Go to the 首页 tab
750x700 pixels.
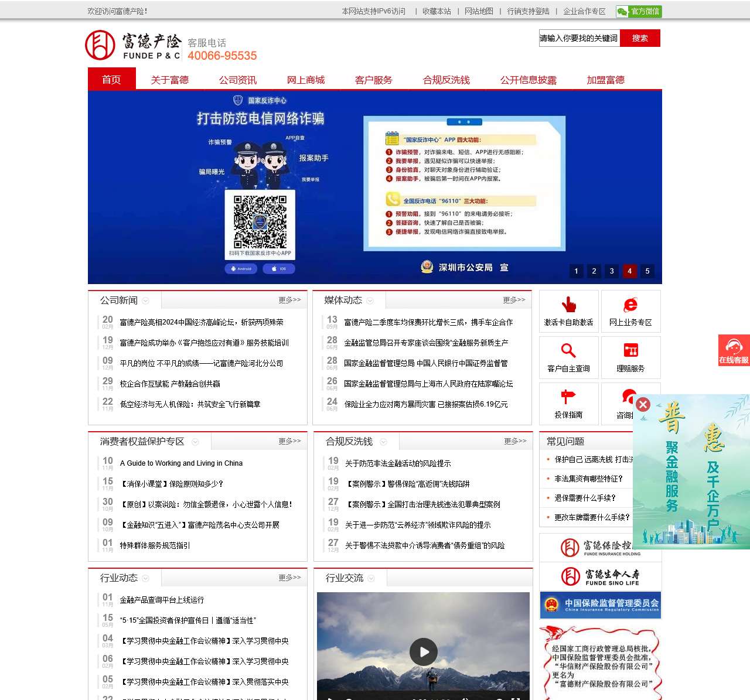[x=111, y=79]
